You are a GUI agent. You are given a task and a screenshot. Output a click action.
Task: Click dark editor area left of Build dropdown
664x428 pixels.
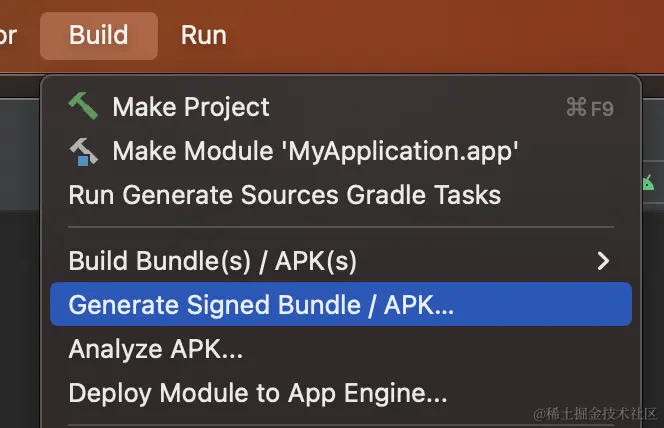click(20, 318)
